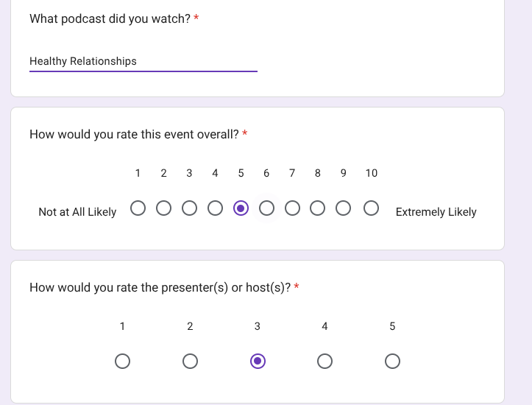Select rating 9 for event overall

click(343, 208)
